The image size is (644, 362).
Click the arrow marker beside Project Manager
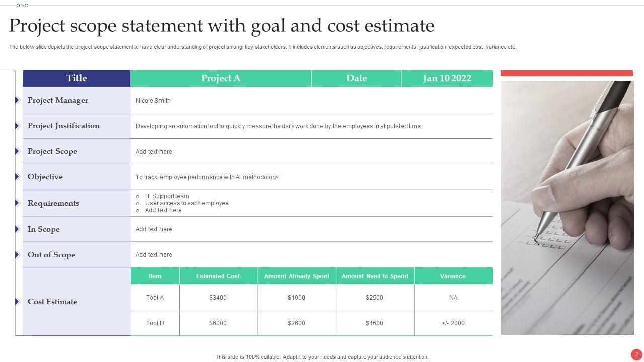17,100
